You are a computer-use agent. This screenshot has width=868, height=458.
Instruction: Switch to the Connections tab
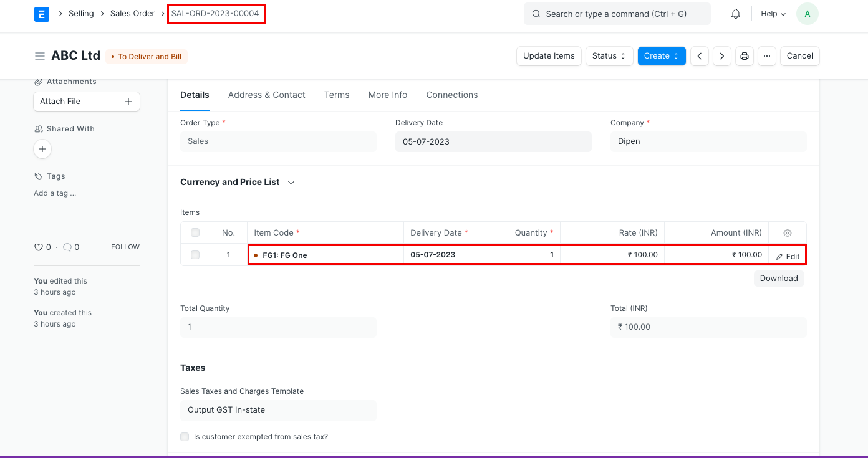pos(451,95)
